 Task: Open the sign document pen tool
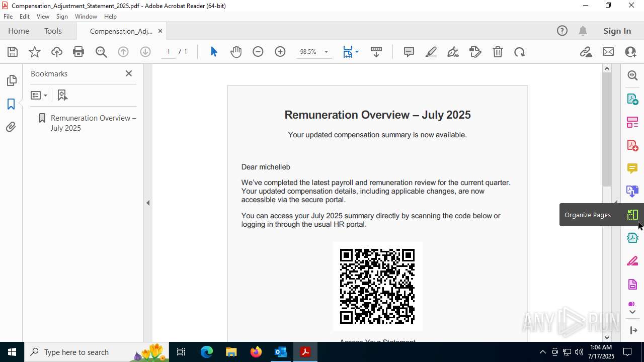pos(453,52)
